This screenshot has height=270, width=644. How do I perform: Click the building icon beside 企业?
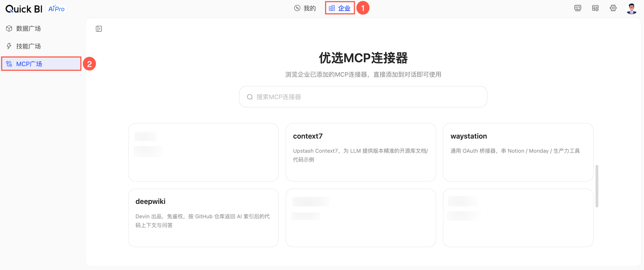coord(332,8)
